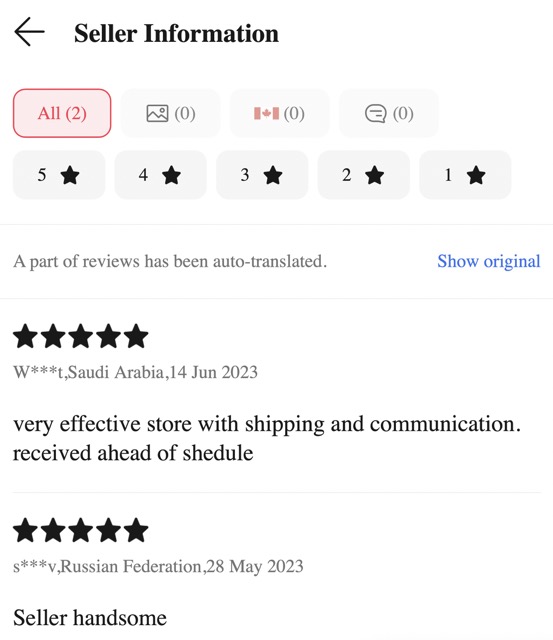Viewport: 553px width, 640px height.
Task: Filter by the 1 star rating
Action: click(465, 175)
